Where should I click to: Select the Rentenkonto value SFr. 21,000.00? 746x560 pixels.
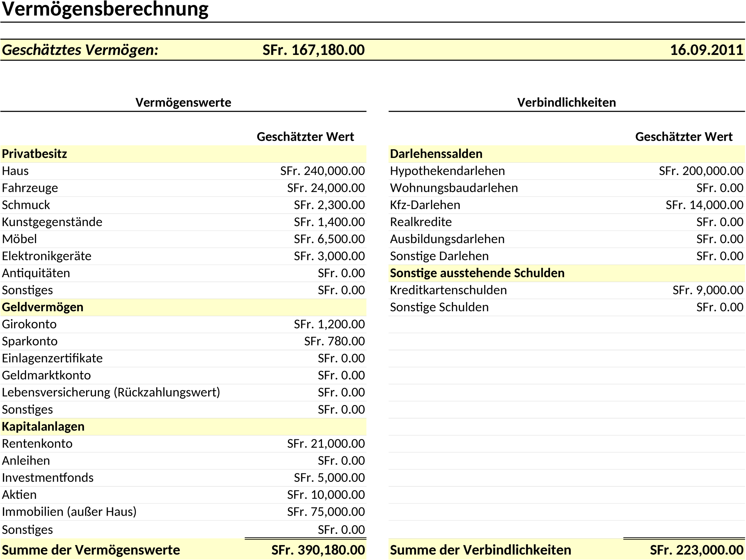[x=326, y=444]
